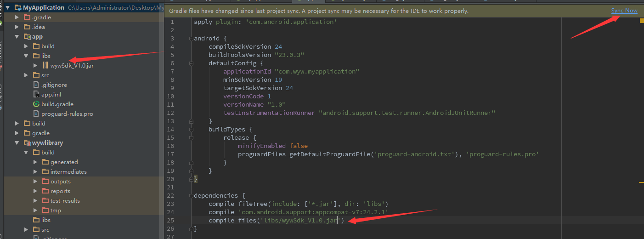Expand the outputs folder arrow
The height and width of the screenshot is (239, 644).
pyautogui.click(x=35, y=181)
